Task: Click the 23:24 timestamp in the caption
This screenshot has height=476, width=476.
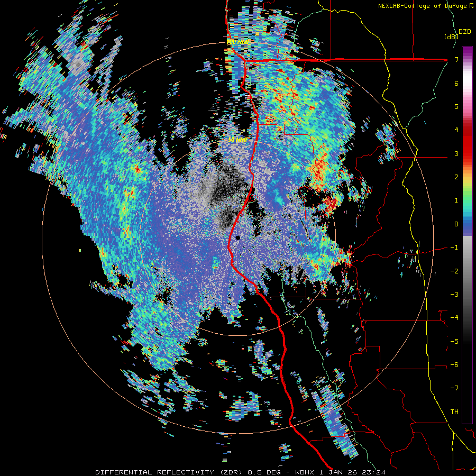Action: (x=374, y=472)
